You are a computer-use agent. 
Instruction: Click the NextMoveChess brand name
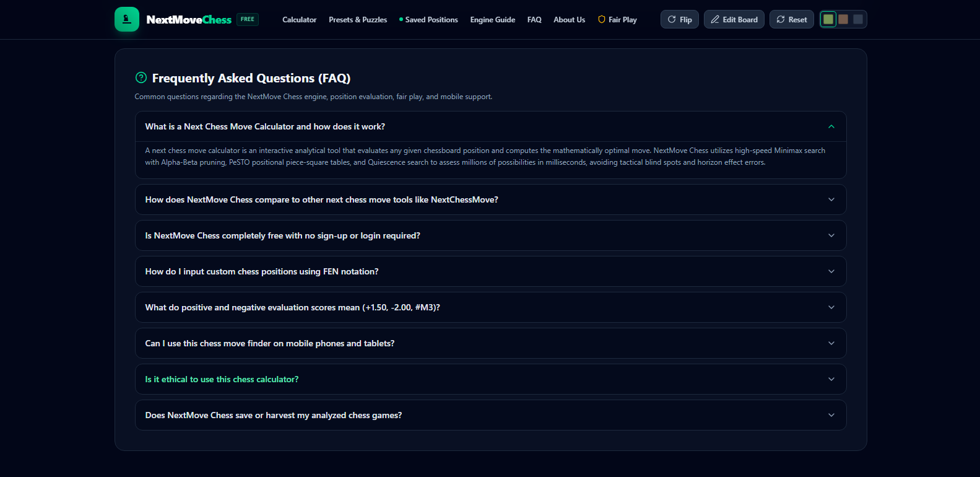tap(189, 20)
